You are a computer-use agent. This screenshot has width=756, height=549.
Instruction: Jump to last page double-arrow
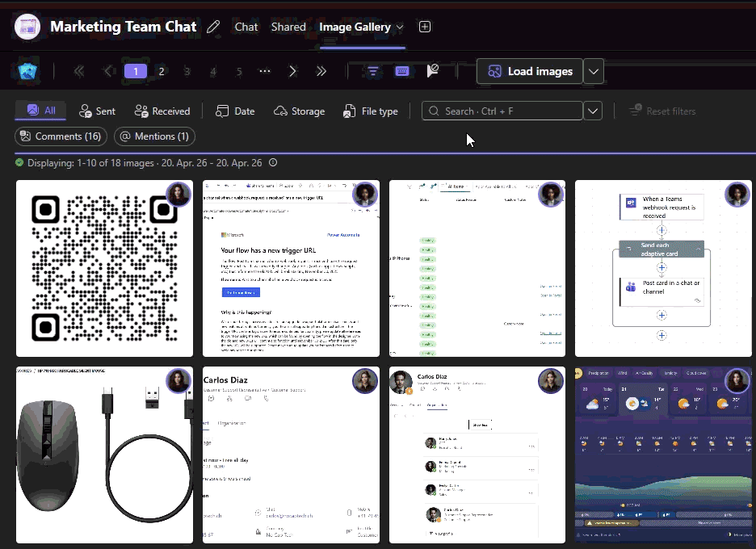click(321, 71)
